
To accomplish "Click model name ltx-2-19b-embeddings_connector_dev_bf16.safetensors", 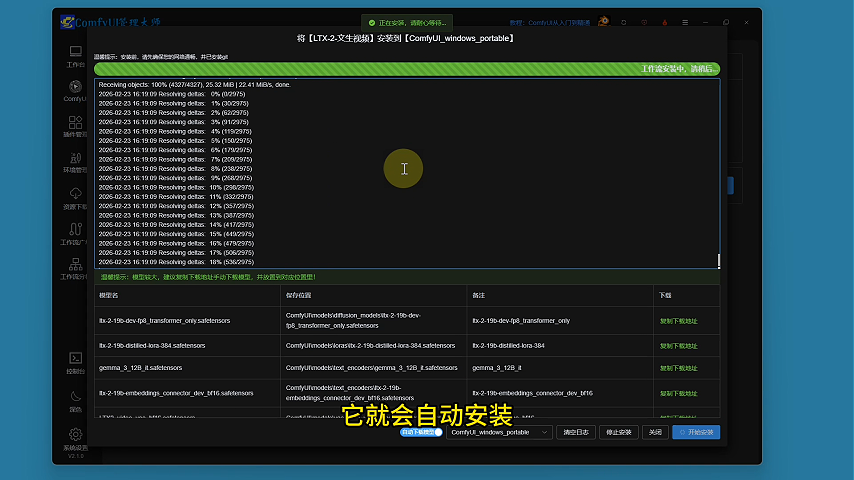I will (x=176, y=393).
